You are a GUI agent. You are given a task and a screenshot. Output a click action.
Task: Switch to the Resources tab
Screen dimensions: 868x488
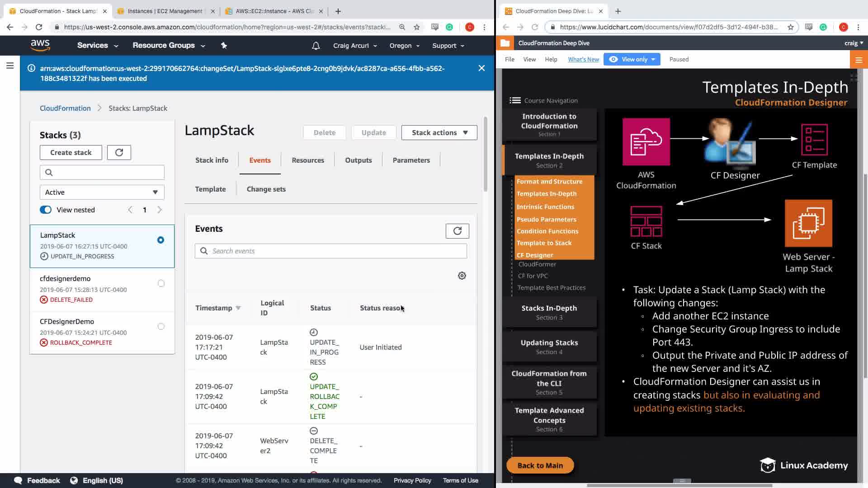(307, 160)
